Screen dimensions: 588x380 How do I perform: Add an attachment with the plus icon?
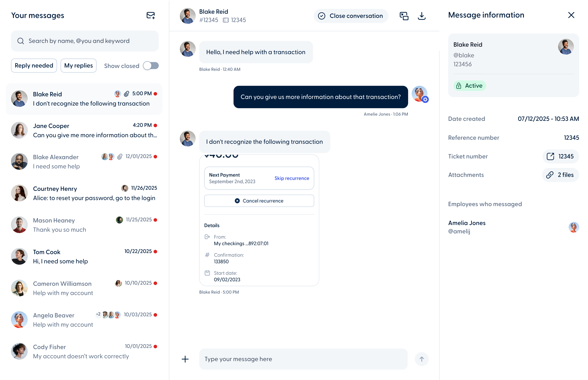coord(185,359)
